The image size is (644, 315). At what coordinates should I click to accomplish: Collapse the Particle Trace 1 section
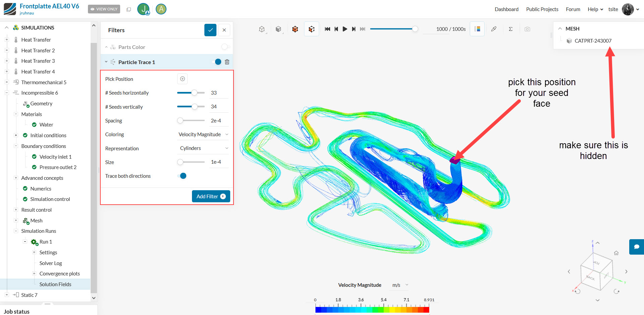coord(106,62)
